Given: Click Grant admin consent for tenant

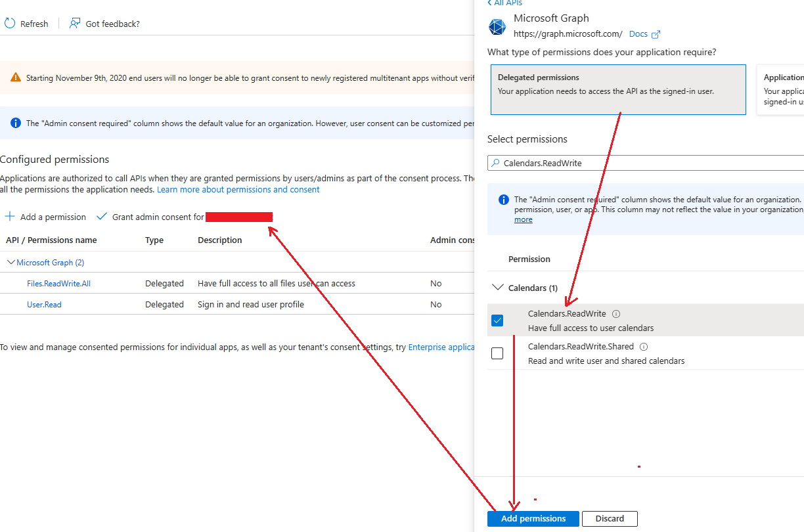Looking at the screenshot, I should point(184,217).
